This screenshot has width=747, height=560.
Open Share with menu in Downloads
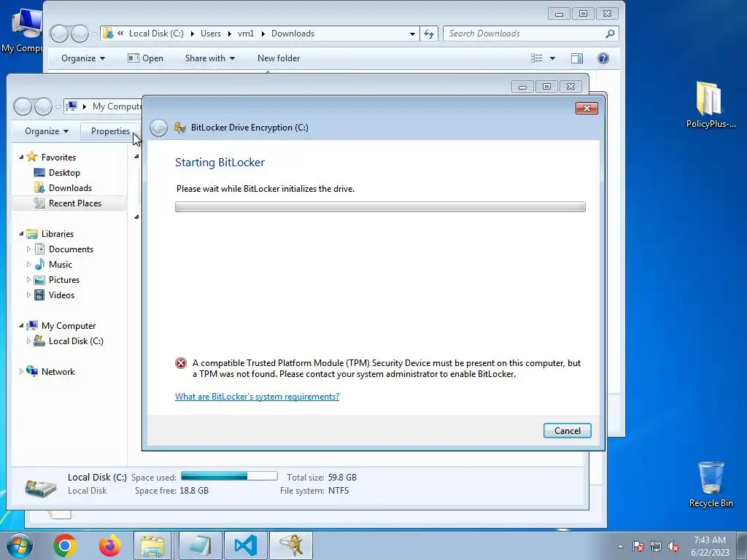pos(209,58)
